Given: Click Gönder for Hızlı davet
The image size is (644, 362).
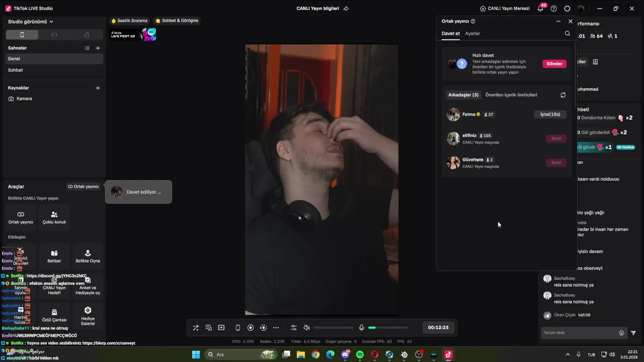Looking at the screenshot, I should [x=554, y=64].
